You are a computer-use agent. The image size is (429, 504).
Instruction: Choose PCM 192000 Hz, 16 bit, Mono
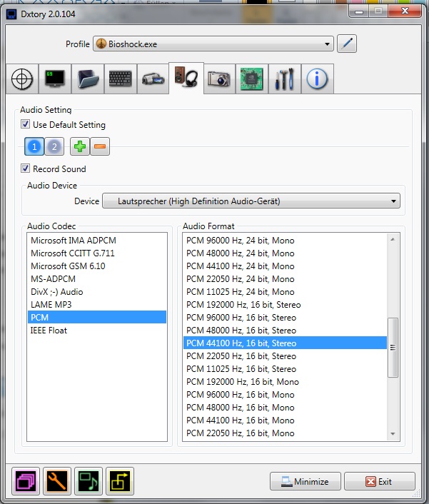285,382
